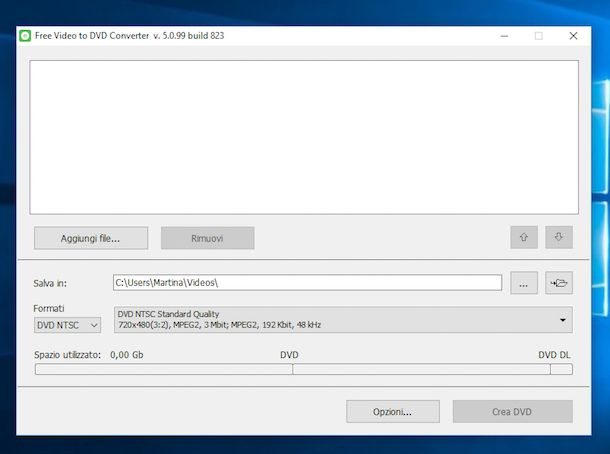Image resolution: width=610 pixels, height=454 pixels.
Task: Click the move up arrow icon
Action: coord(524,237)
